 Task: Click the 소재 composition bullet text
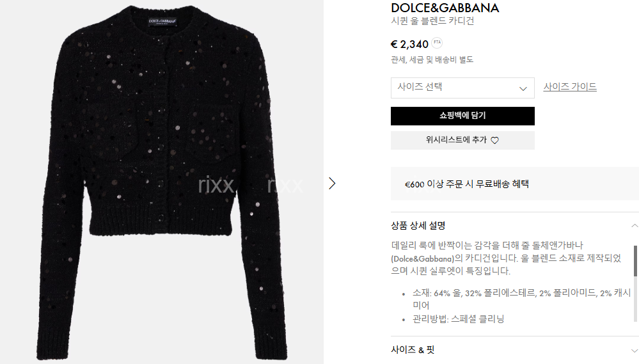(x=521, y=299)
